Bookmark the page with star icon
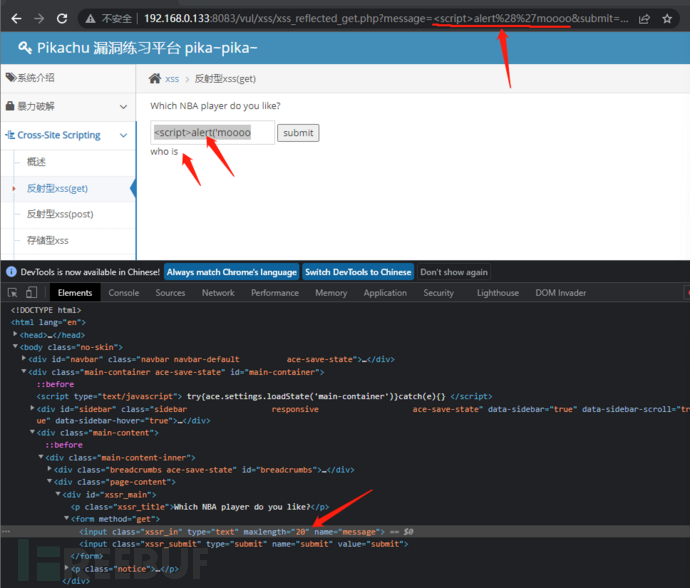The image size is (690, 588). coord(667,18)
